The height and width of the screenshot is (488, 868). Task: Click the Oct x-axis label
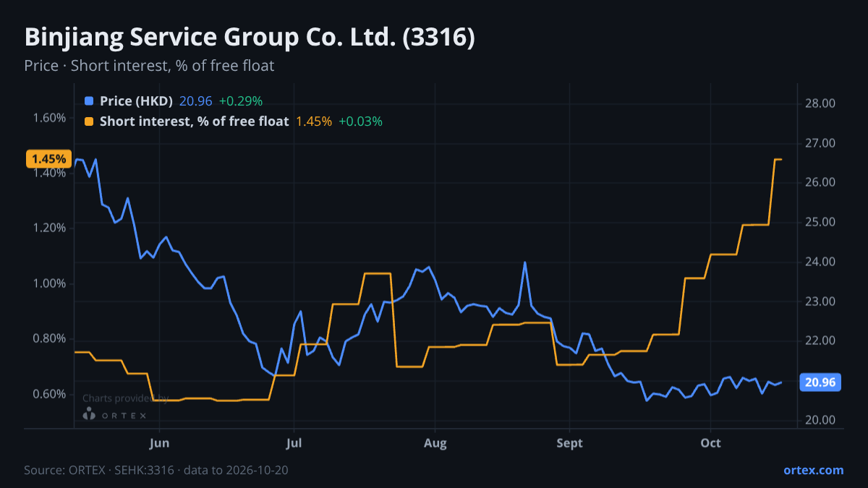pyautogui.click(x=711, y=443)
